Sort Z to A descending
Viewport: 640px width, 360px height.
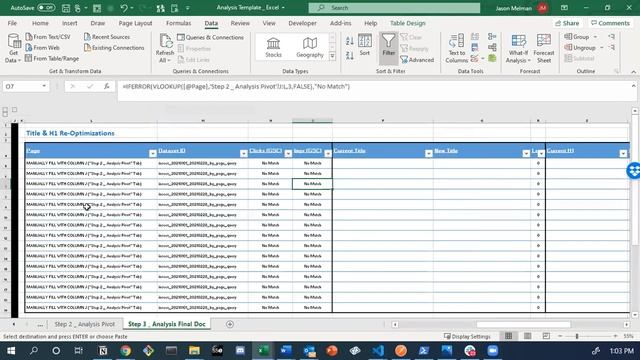coord(350,56)
